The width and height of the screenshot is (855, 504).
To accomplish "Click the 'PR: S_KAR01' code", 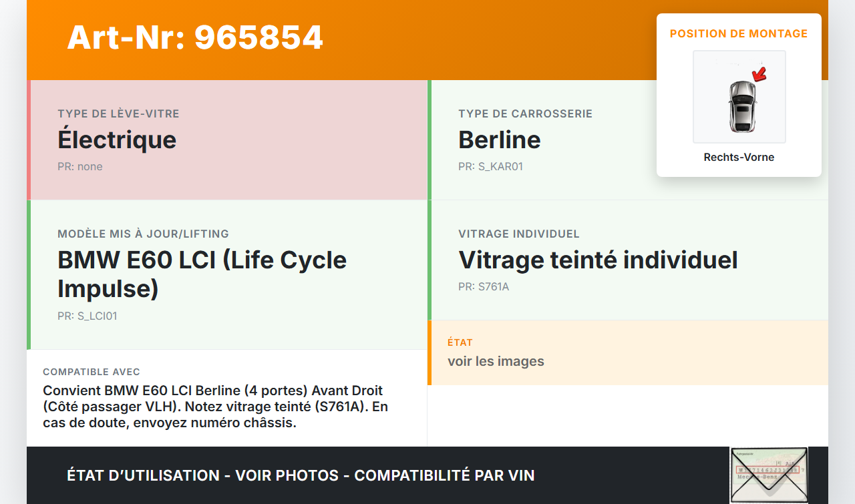I will pos(490,166).
